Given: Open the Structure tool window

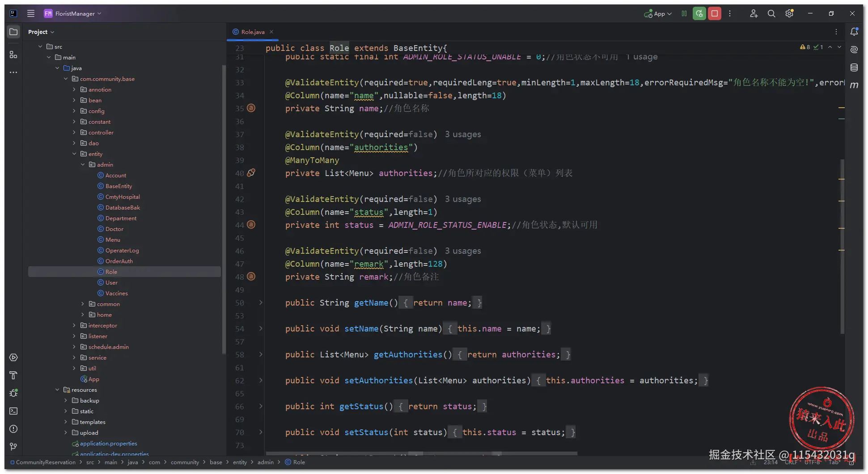Looking at the screenshot, I should [x=13, y=55].
